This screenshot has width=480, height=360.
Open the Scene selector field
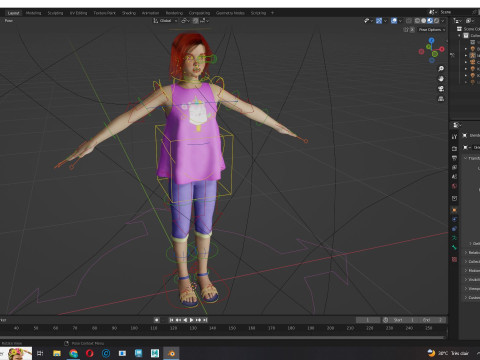pyautogui.click(x=455, y=12)
